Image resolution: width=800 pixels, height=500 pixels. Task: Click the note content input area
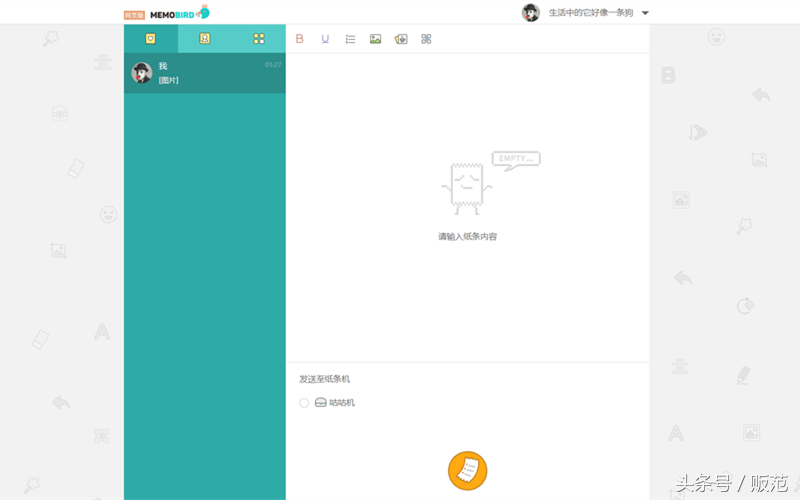[467, 207]
